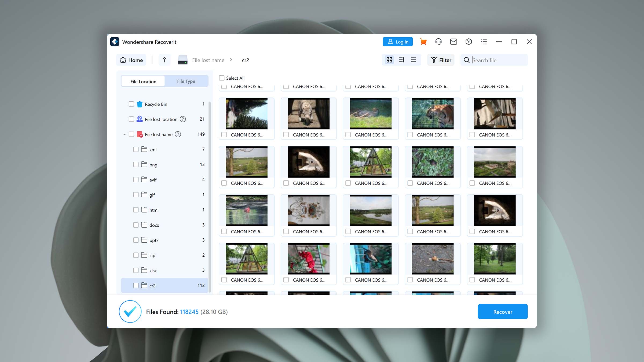Screen dimensions: 644x362
Task: Click the zip folder icon
Action: click(144, 255)
